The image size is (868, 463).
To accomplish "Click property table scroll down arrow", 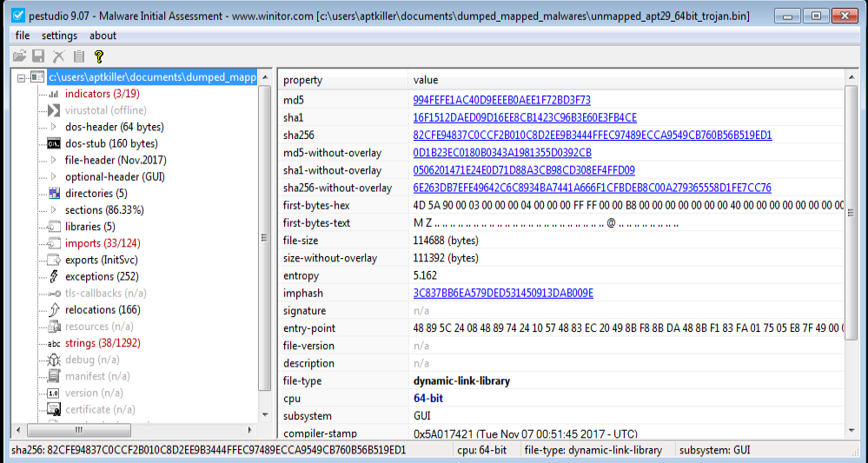I will coord(851,430).
